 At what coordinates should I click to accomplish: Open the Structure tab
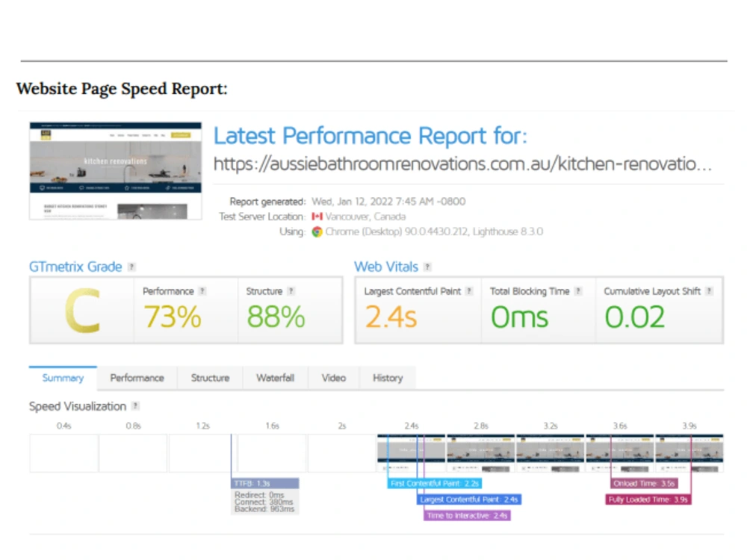210,378
